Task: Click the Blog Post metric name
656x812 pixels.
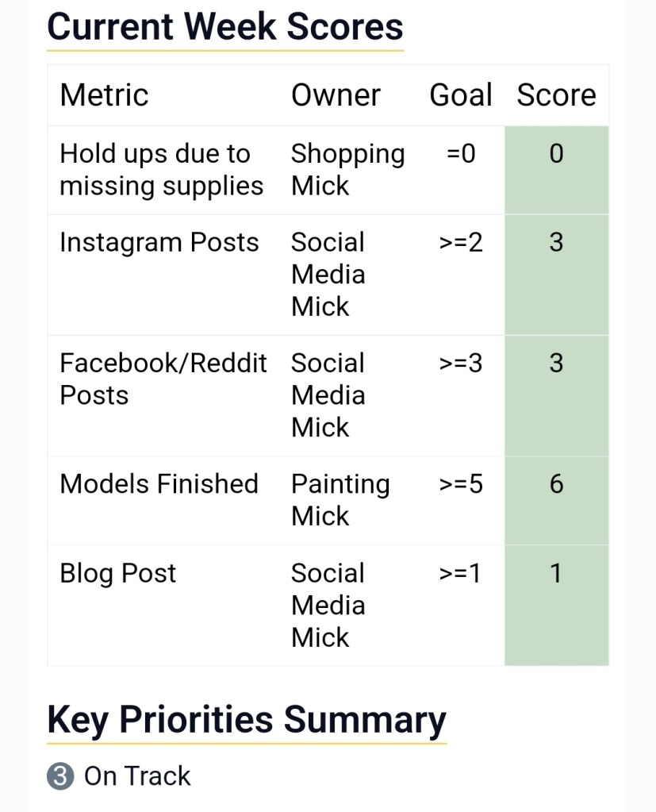Action: [x=117, y=574]
